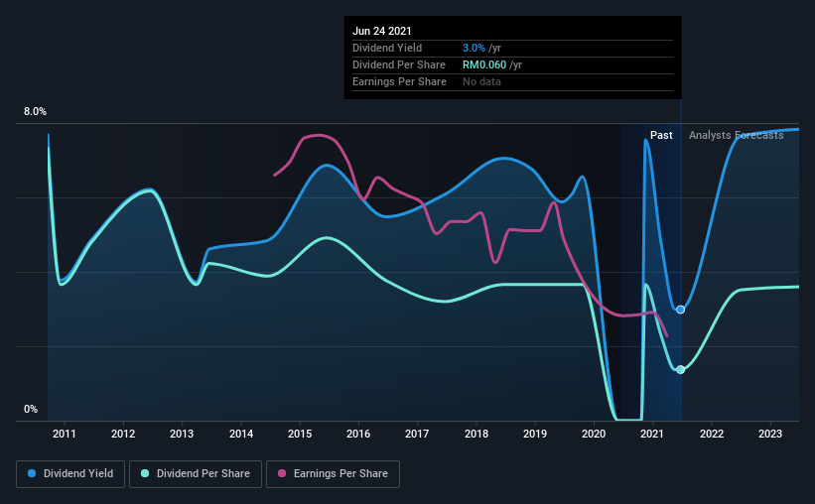
Task: Select the 2015 label on the x-axis
Action: pyautogui.click(x=300, y=434)
